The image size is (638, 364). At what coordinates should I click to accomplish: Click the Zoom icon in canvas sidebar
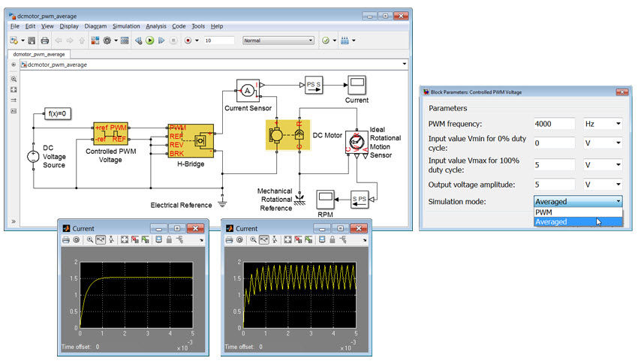point(14,80)
